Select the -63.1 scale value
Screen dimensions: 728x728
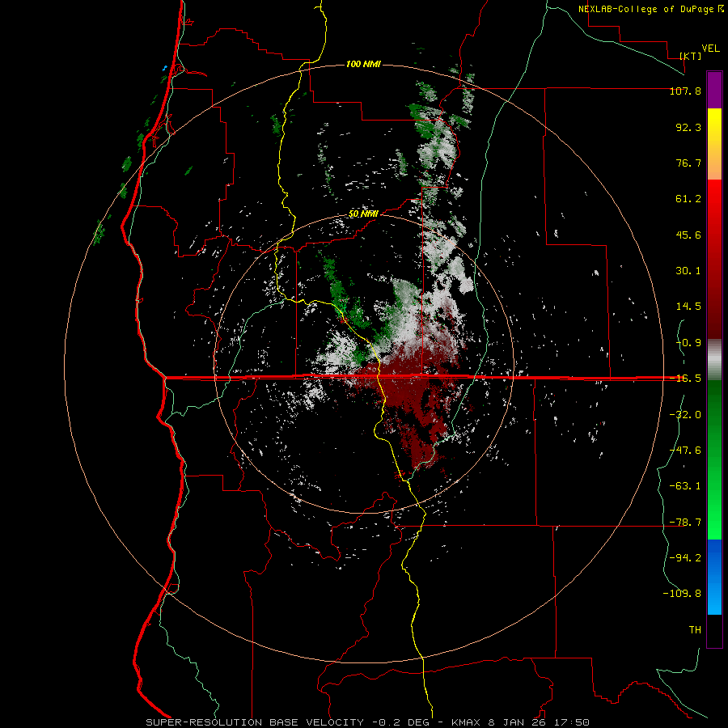coord(685,486)
